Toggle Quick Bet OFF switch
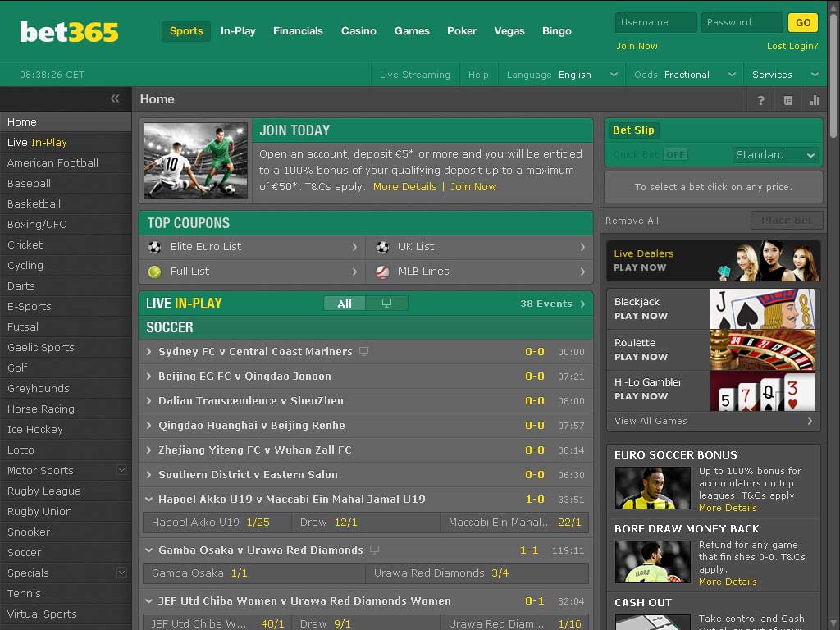Image resolution: width=840 pixels, height=630 pixels. [675, 155]
